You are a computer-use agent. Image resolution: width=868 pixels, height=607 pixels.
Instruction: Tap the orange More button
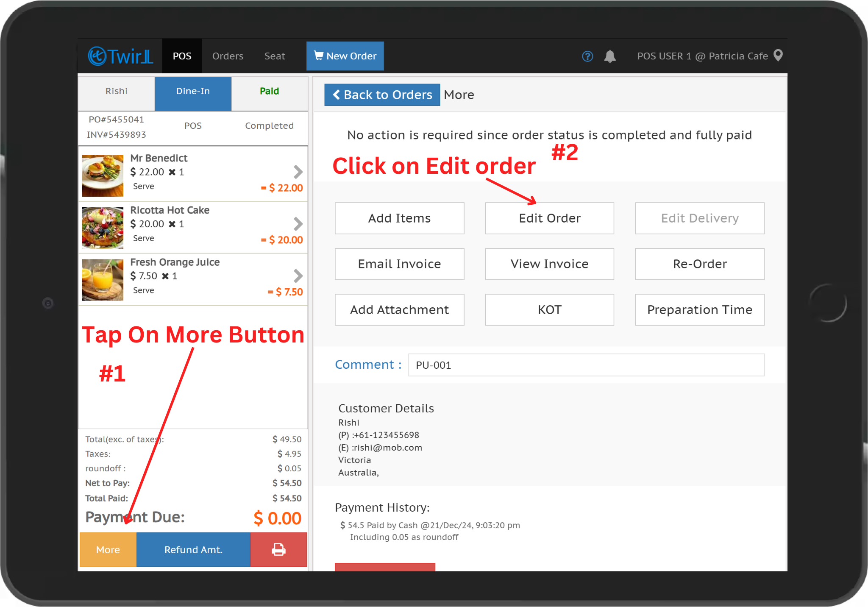108,549
